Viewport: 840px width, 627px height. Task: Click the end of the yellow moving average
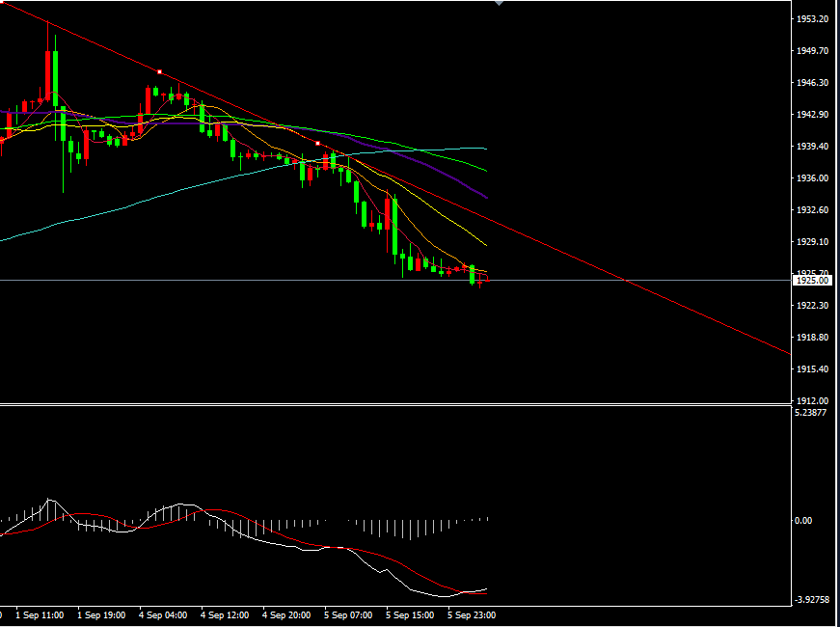click(x=485, y=245)
